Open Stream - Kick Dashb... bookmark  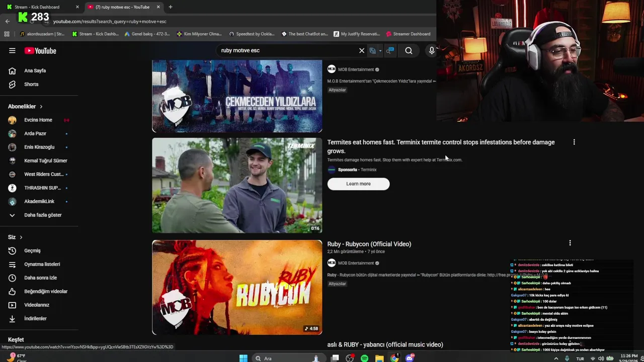click(x=96, y=34)
